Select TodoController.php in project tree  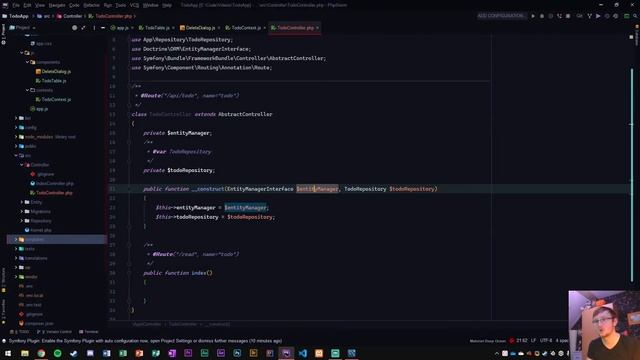pyautogui.click(x=51, y=193)
